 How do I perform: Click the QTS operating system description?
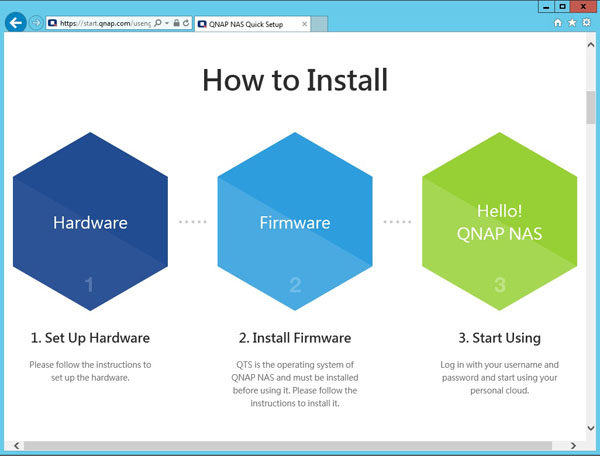click(x=295, y=384)
